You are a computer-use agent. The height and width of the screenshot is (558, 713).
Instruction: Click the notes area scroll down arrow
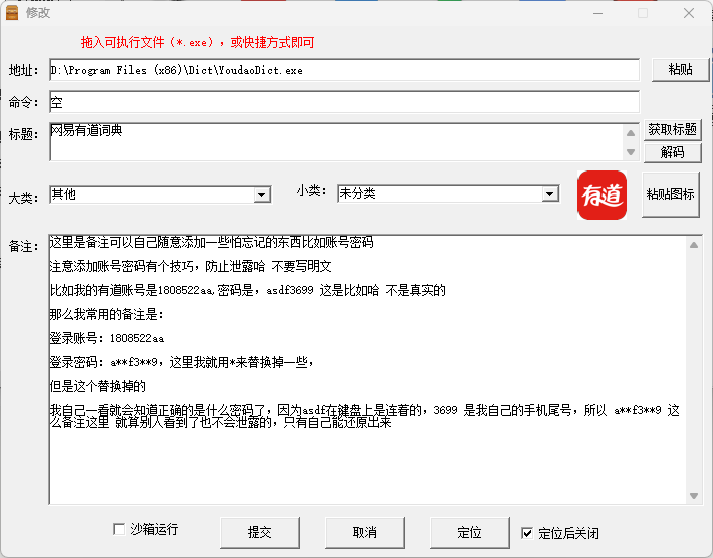694,496
